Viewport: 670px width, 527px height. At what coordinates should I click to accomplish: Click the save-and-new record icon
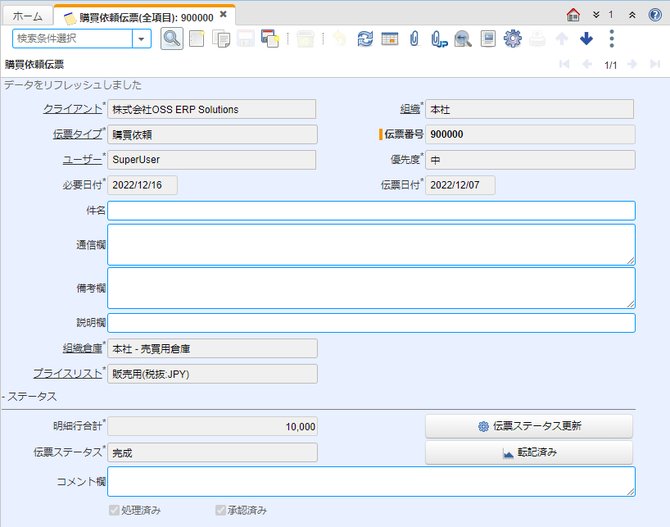270,39
